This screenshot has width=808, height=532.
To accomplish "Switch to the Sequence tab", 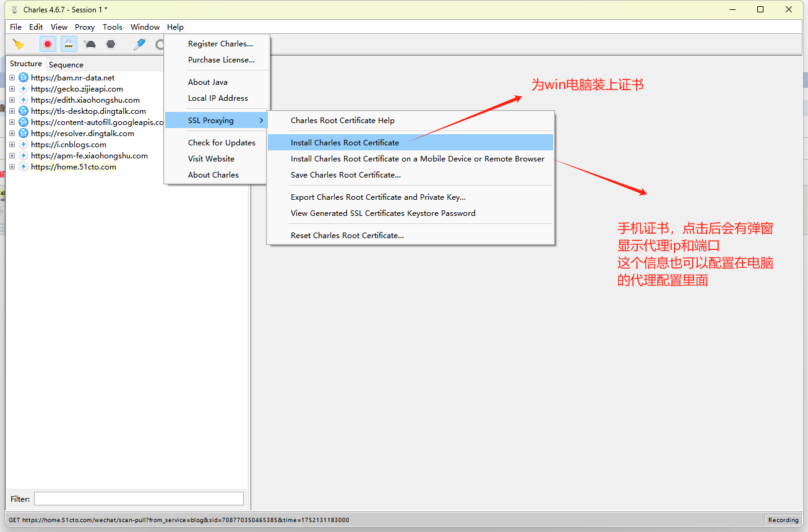I will click(66, 64).
